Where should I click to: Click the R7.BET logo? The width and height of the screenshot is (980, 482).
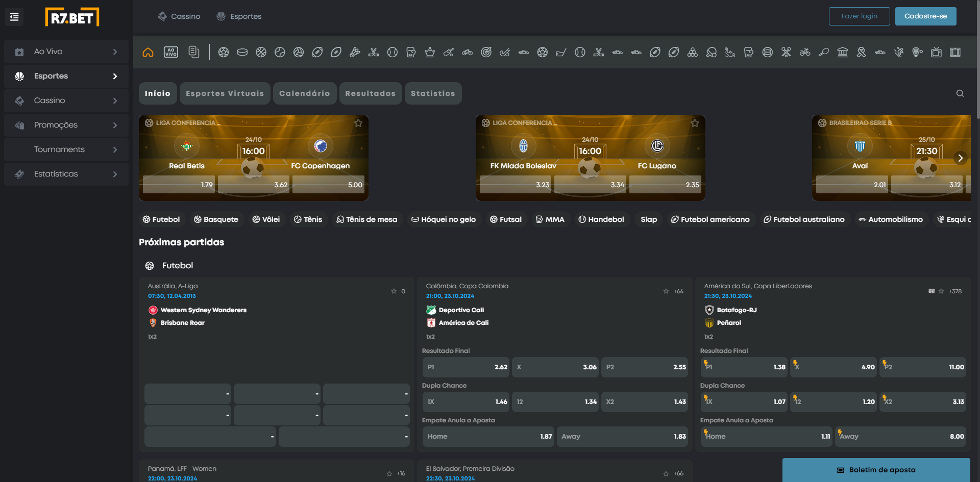point(72,17)
